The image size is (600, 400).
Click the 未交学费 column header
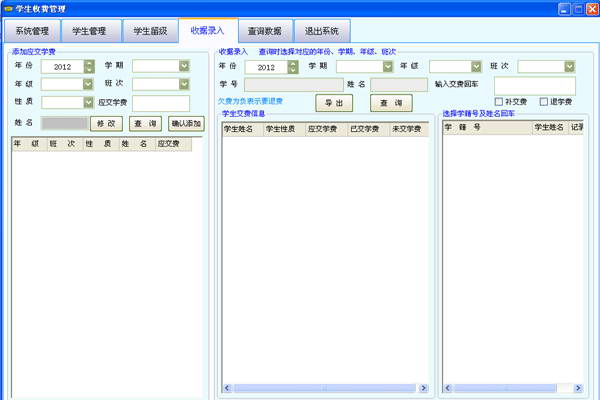point(409,129)
